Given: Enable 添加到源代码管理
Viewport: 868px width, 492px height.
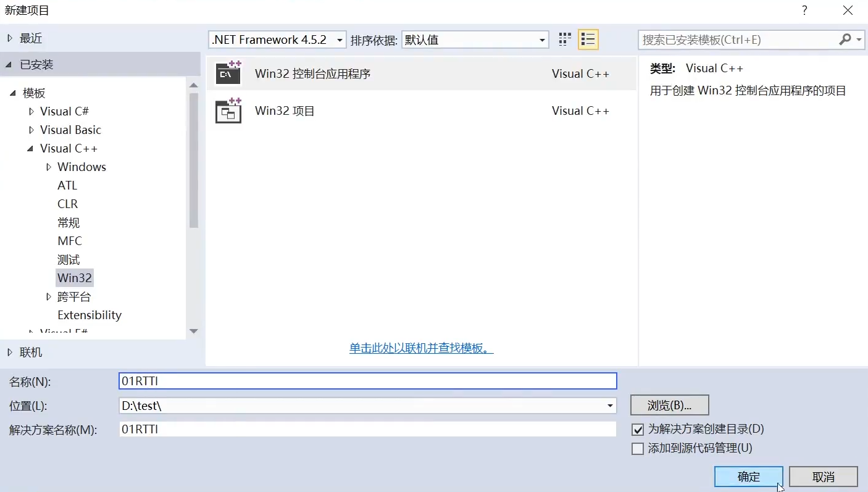Looking at the screenshot, I should point(637,449).
